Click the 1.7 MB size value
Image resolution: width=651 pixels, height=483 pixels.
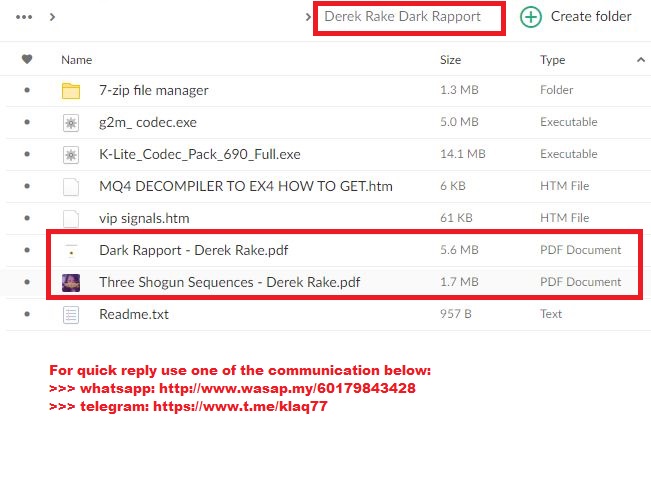(459, 282)
